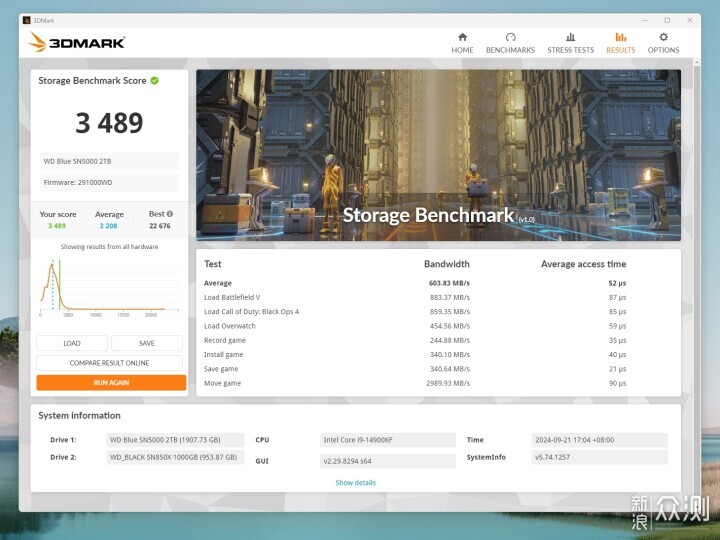Screen dimensions: 720x540
Task: Minimize the 3DMark window
Action: (x=645, y=20)
